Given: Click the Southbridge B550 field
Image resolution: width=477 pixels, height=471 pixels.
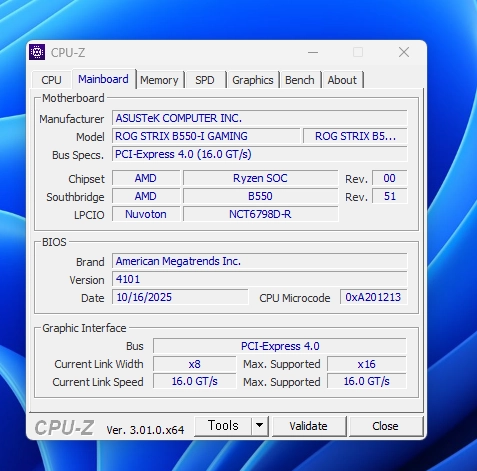Looking at the screenshot, I should click(x=260, y=196).
